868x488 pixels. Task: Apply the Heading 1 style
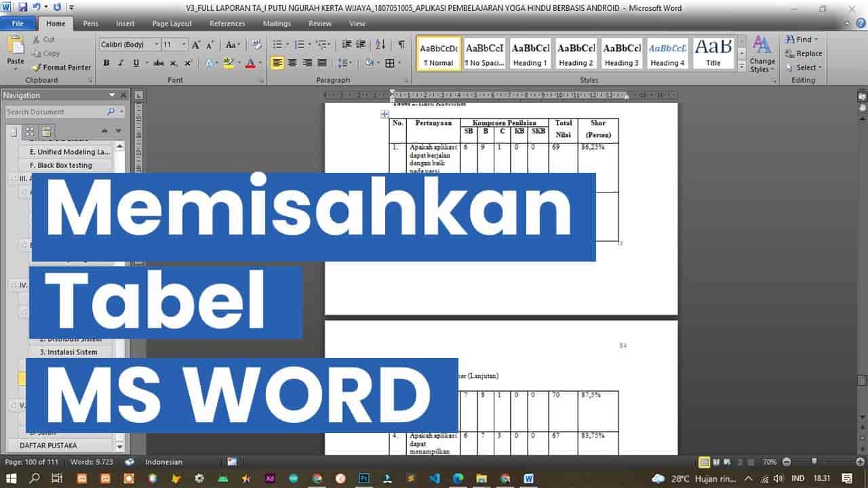pyautogui.click(x=530, y=54)
